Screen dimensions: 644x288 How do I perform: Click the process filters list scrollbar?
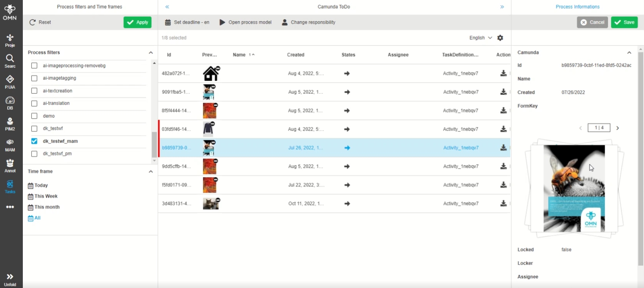(154, 145)
